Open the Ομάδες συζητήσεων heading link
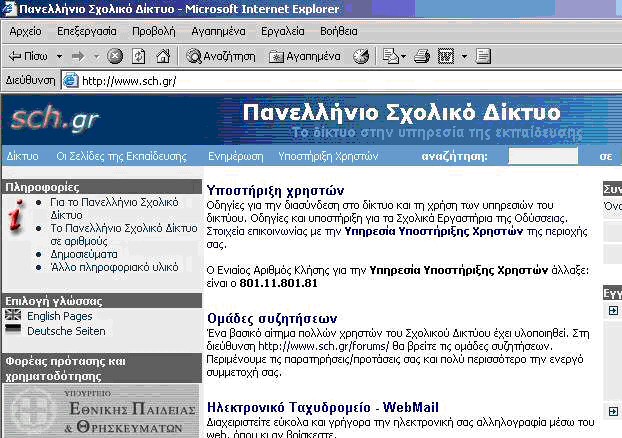The height and width of the screenshot is (438, 622). (272, 319)
